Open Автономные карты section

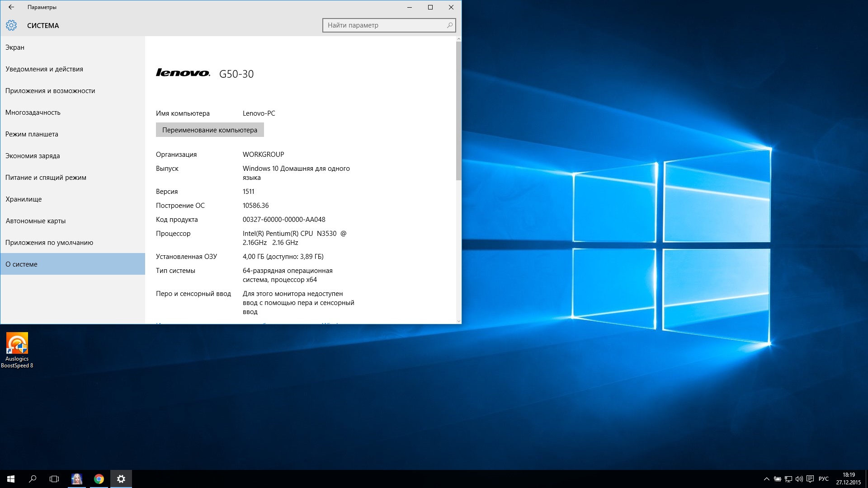[x=73, y=221]
